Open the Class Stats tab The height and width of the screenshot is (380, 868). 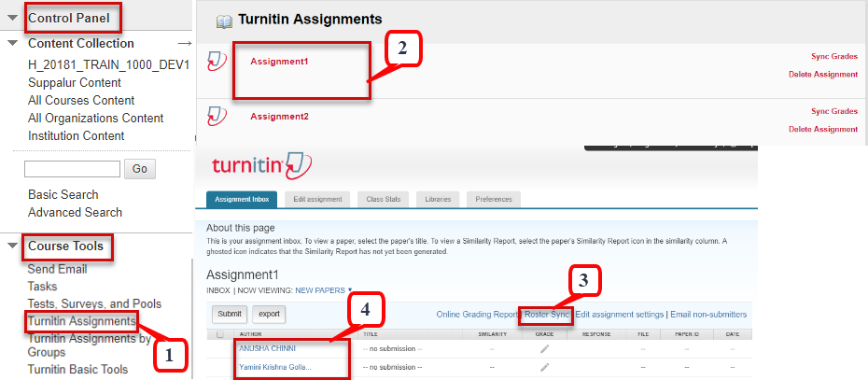coord(384,199)
